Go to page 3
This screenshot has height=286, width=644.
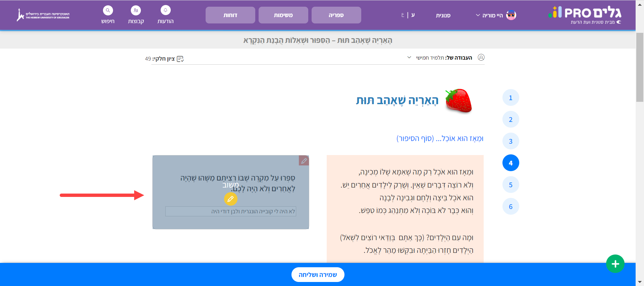(511, 141)
